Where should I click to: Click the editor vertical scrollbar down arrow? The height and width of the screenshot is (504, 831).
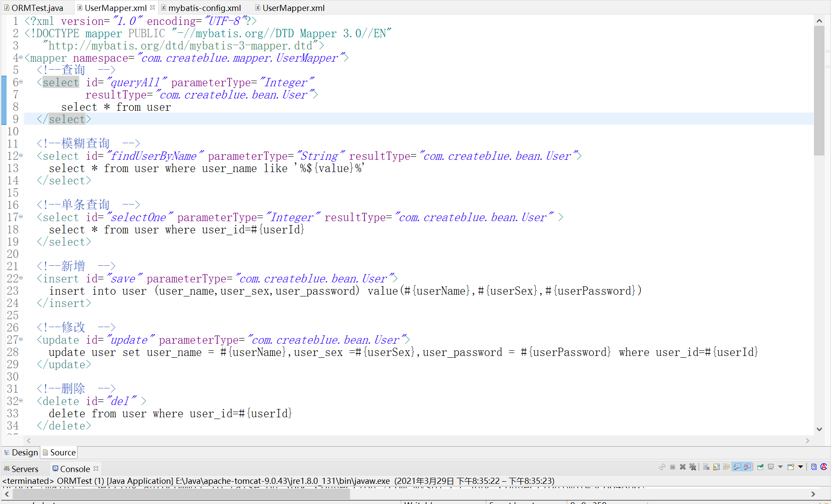coord(819,430)
